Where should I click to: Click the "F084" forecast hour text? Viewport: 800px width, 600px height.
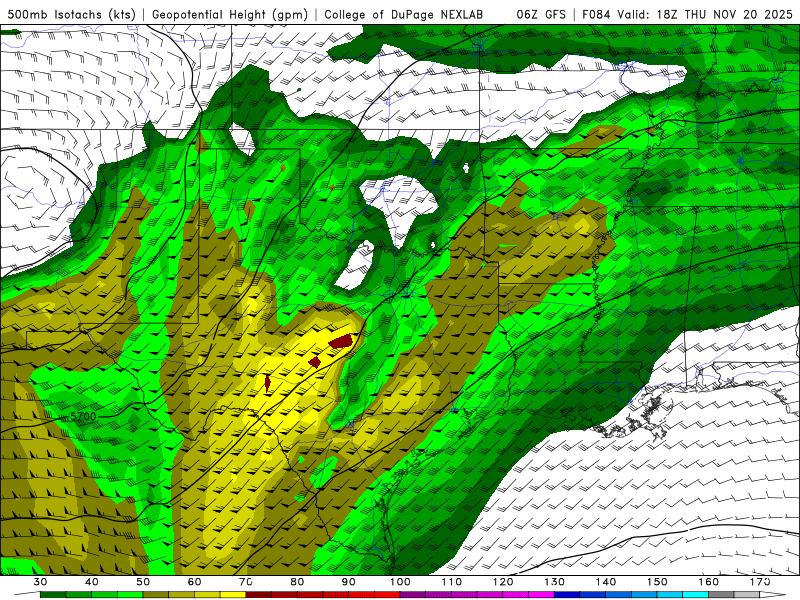[x=596, y=15]
